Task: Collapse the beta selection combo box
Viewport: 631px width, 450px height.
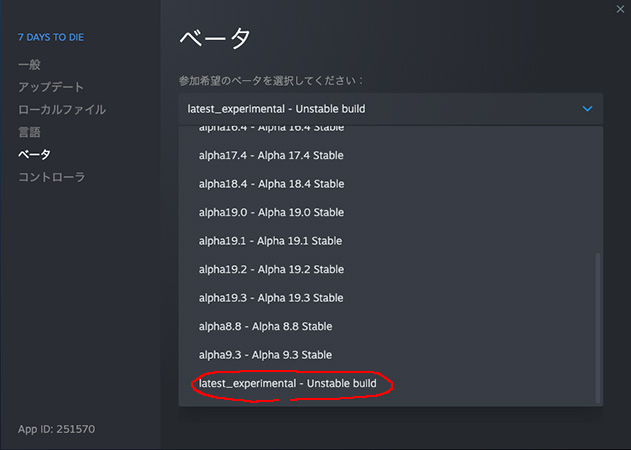Action: click(x=390, y=108)
